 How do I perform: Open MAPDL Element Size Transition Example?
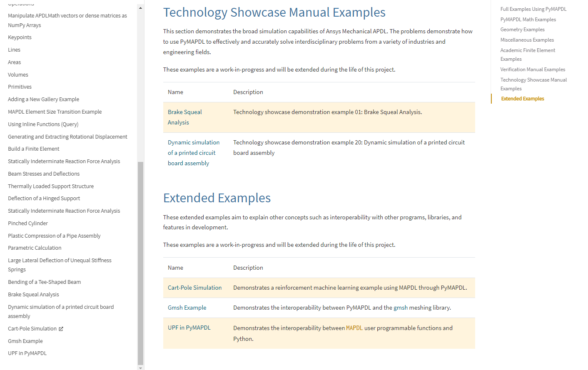55,112
